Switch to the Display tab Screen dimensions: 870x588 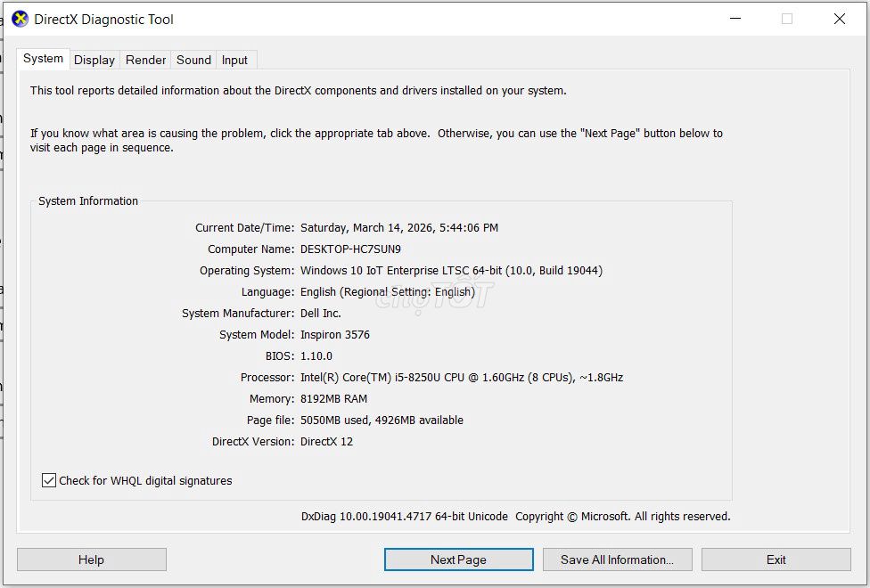94,60
